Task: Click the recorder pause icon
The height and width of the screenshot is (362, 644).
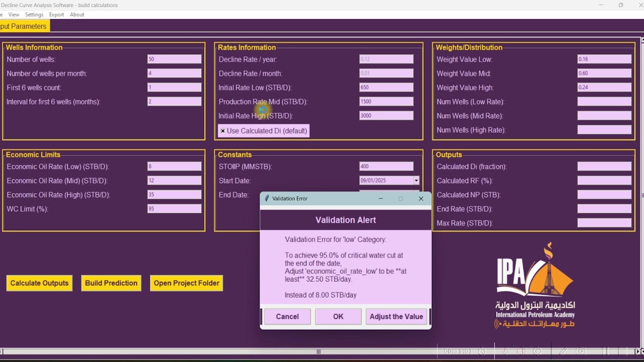Action: point(606,351)
